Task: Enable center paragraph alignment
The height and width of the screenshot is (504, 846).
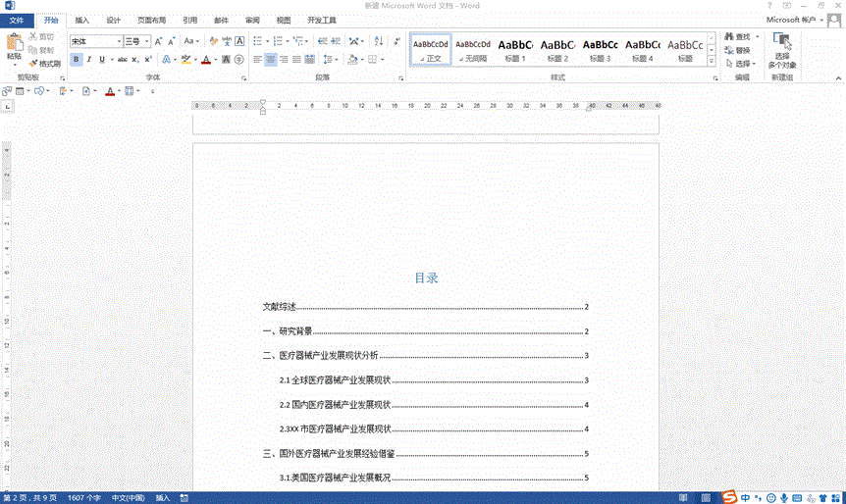Action: [271, 60]
